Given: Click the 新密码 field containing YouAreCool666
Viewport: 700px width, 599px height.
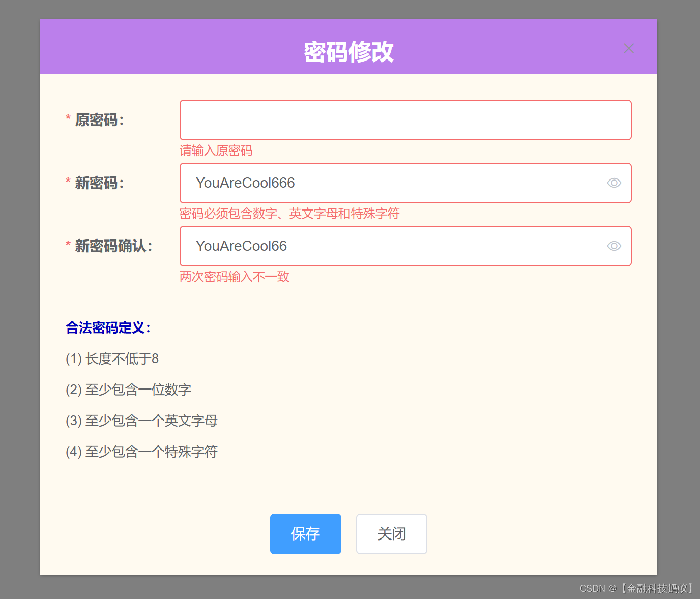Looking at the screenshot, I should 405,183.
